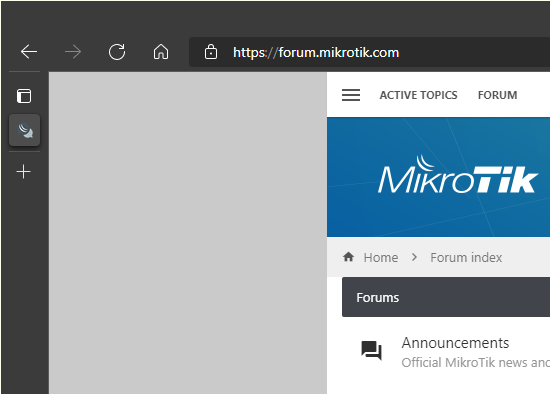Open the ACTIVE TOPICS menu item
This screenshot has width=550, height=394.
(418, 95)
